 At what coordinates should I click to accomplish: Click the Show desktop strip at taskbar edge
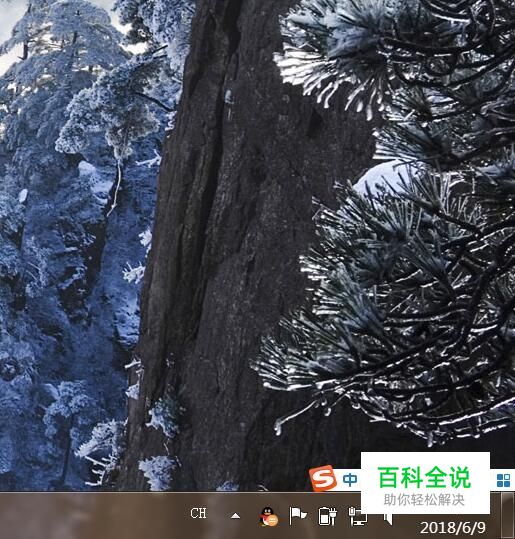tap(507, 516)
